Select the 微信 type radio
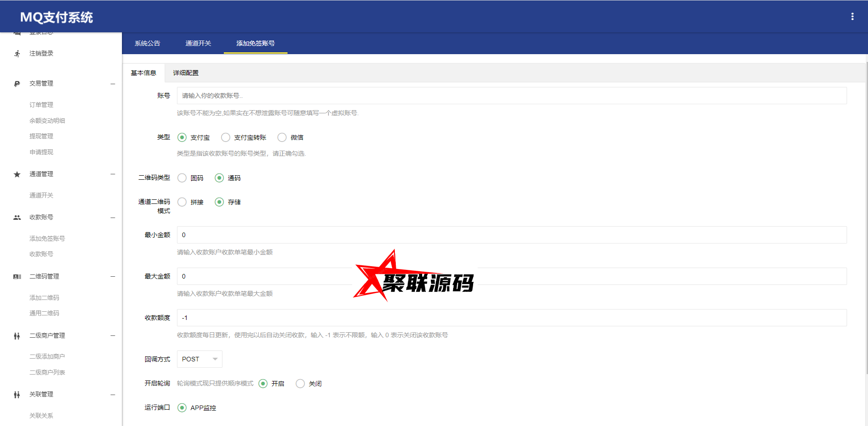868x426 pixels. (x=282, y=137)
